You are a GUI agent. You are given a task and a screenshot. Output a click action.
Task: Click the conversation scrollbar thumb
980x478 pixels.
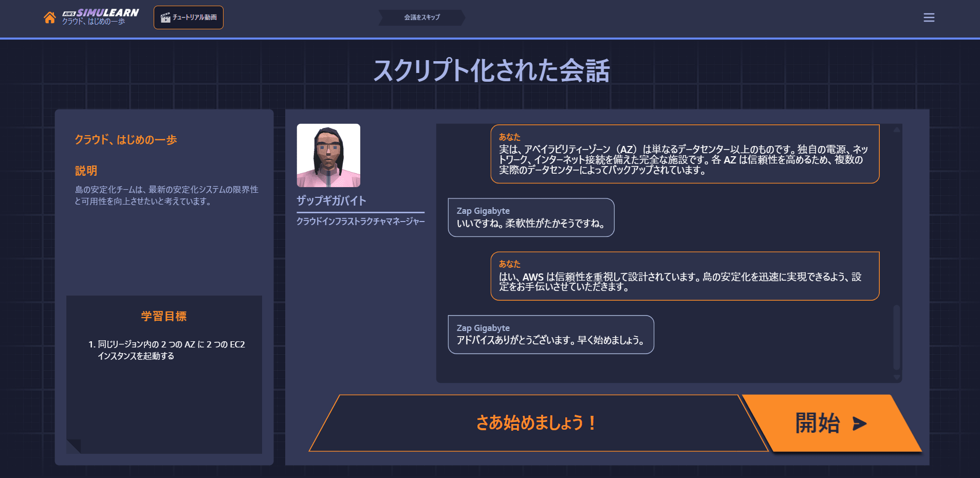[897, 337]
